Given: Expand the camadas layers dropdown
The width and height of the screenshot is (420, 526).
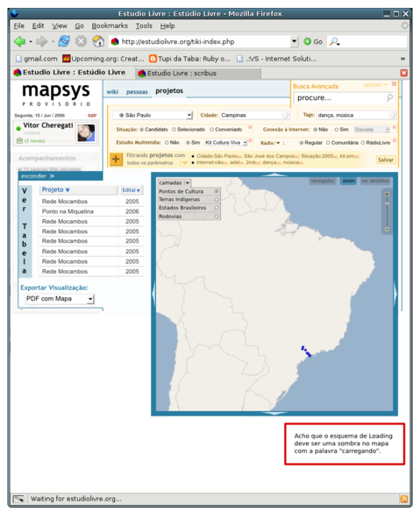Looking at the screenshot, I should coord(187,183).
